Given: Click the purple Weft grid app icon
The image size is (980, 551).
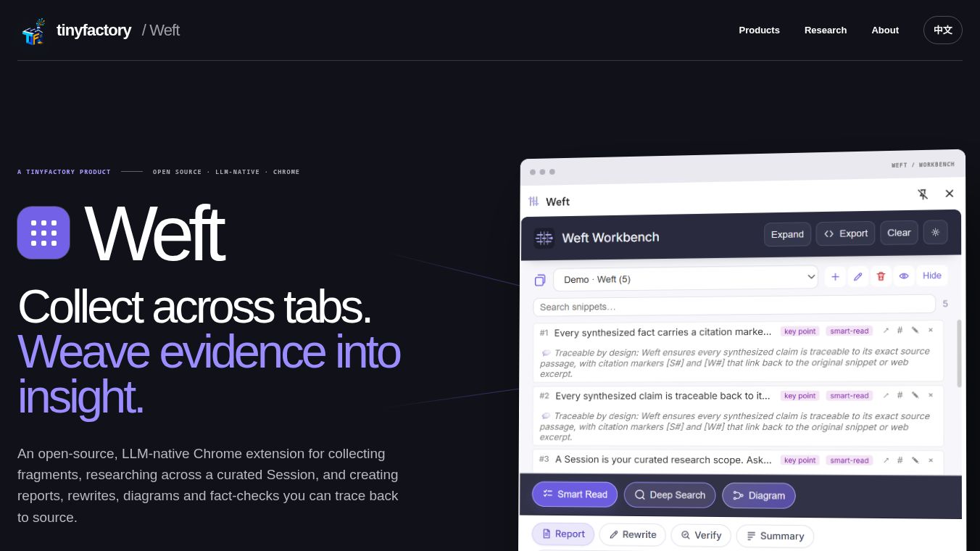Looking at the screenshot, I should [x=43, y=233].
